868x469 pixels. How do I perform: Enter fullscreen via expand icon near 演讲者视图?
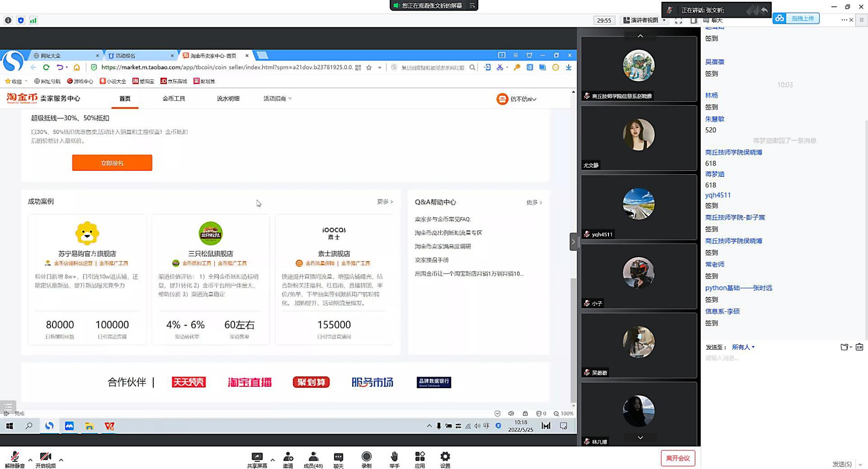tap(678, 20)
